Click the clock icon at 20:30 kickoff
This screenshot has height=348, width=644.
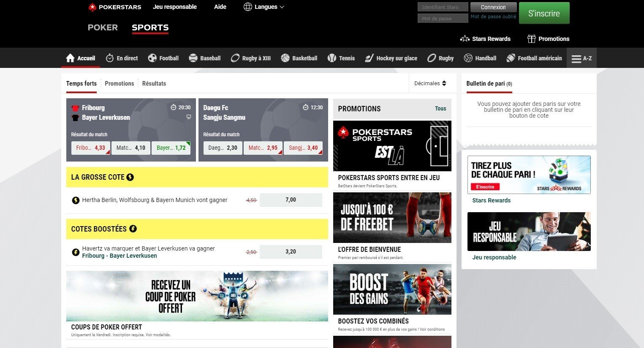click(x=173, y=107)
